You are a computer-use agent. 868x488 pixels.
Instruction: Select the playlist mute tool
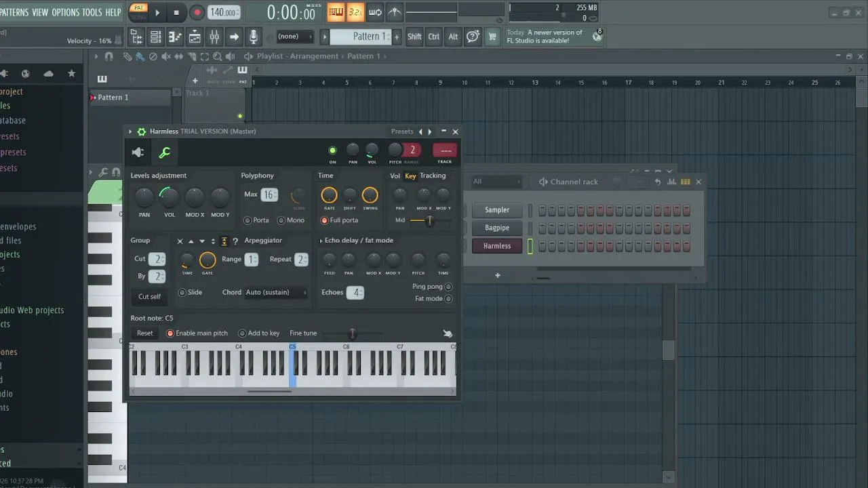tap(166, 56)
